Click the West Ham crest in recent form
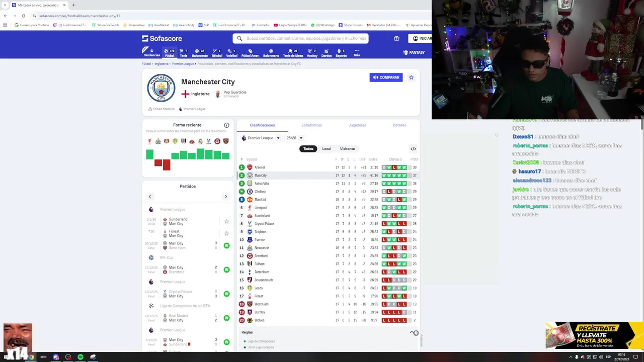This screenshot has height=362, width=644. tap(226, 141)
